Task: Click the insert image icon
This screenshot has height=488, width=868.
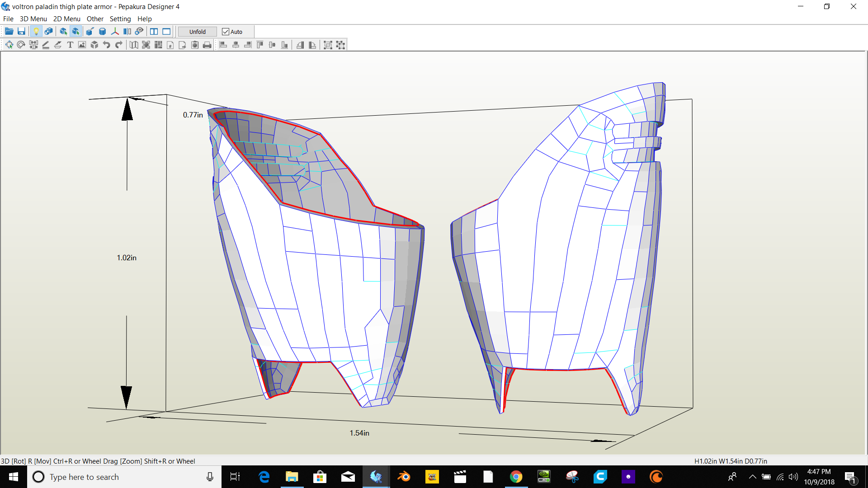Action: click(82, 45)
